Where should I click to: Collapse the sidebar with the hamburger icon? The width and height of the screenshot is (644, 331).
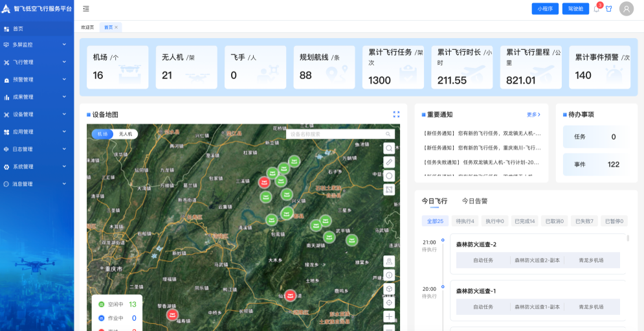[86, 8]
